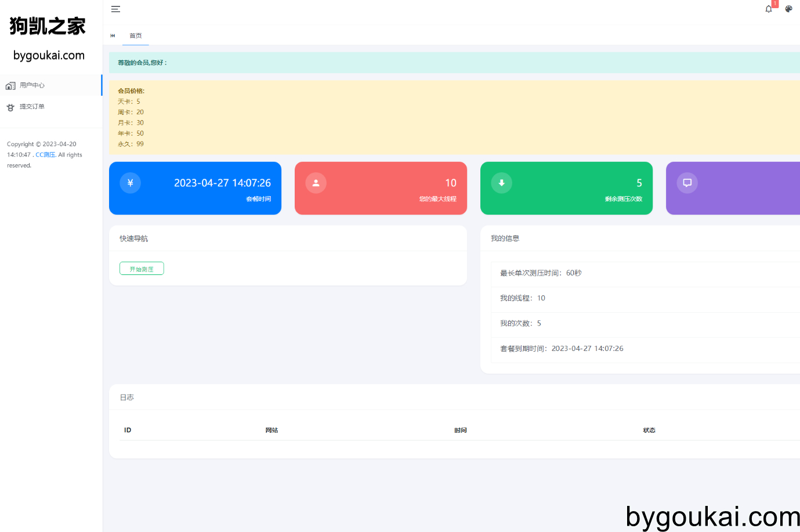Open 提交订单 in the sidebar
800x532 pixels.
pos(51,107)
